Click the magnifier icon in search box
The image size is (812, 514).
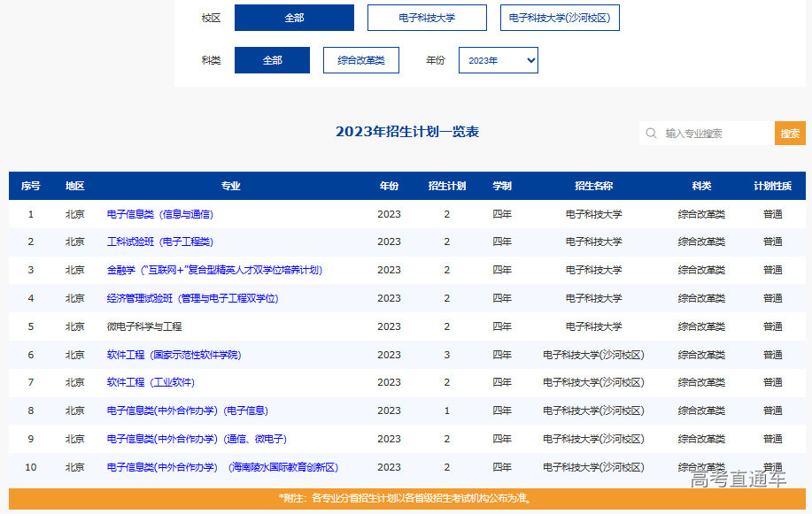[x=652, y=134]
